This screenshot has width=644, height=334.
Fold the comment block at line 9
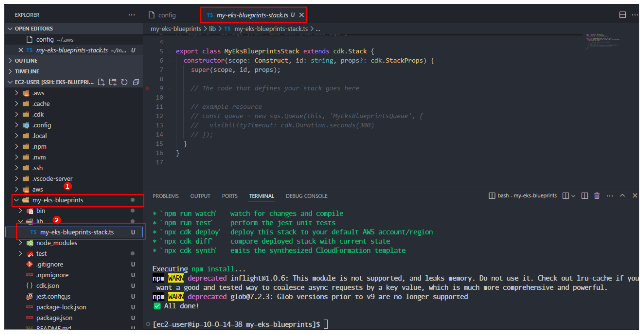(x=171, y=88)
